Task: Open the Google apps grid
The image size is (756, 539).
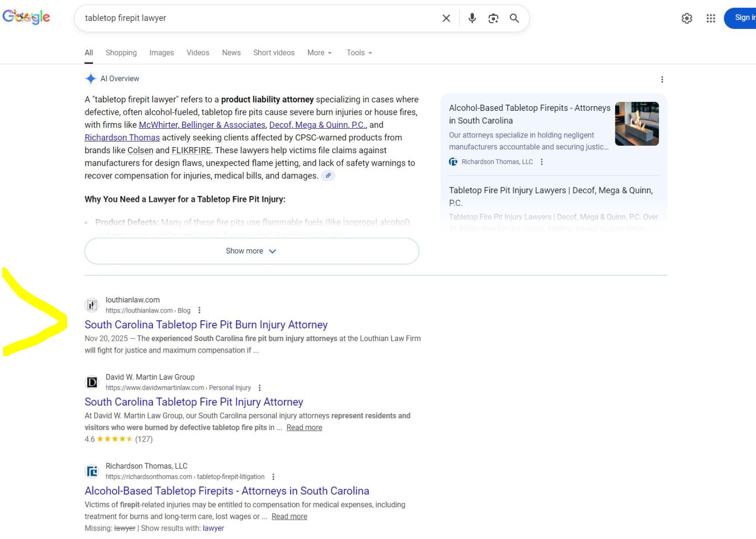Action: (711, 18)
